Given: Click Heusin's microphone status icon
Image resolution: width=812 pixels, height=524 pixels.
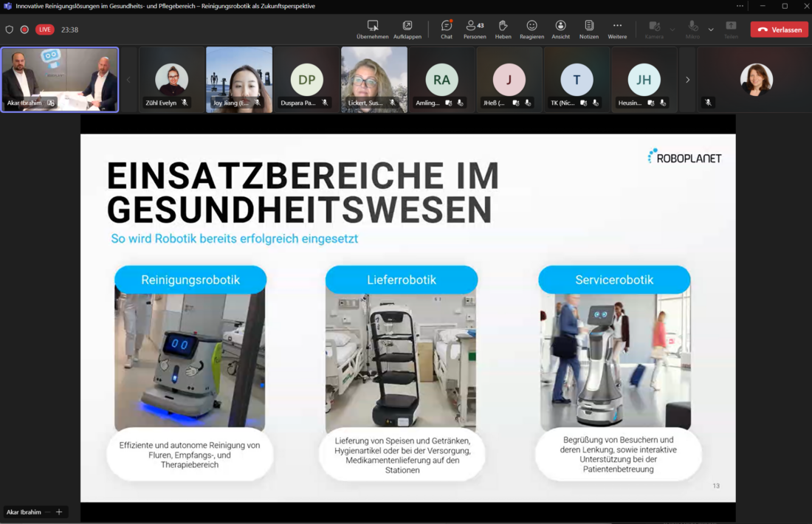Looking at the screenshot, I should [x=663, y=103].
